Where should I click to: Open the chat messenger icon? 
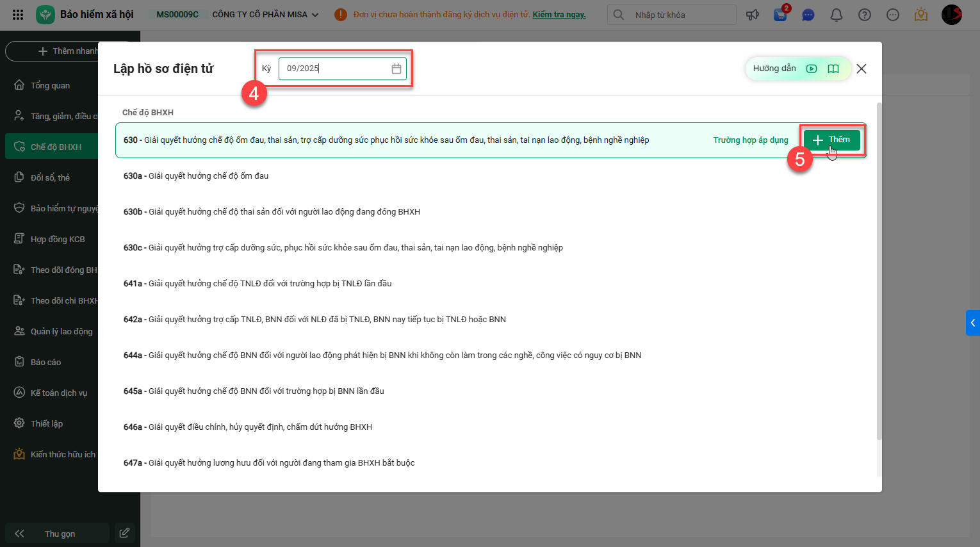[x=808, y=15]
